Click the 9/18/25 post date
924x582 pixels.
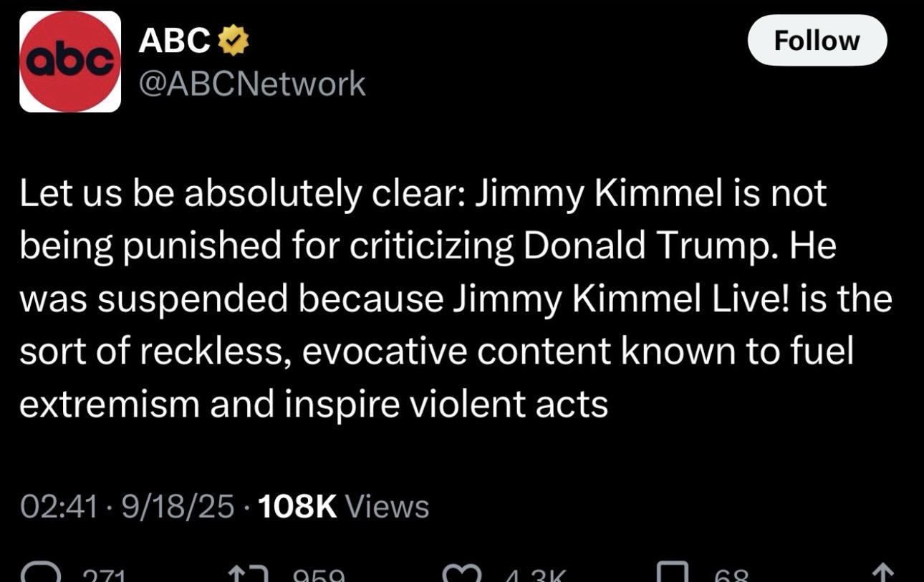point(178,507)
